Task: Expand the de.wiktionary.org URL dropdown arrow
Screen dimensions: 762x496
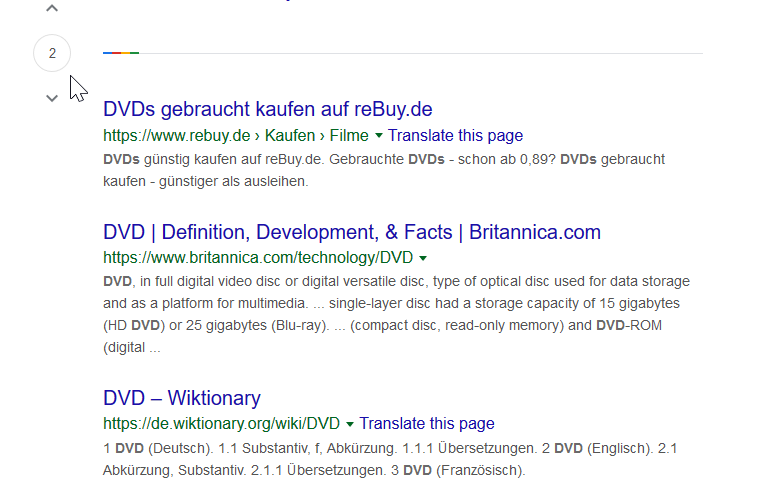Action: click(350, 424)
